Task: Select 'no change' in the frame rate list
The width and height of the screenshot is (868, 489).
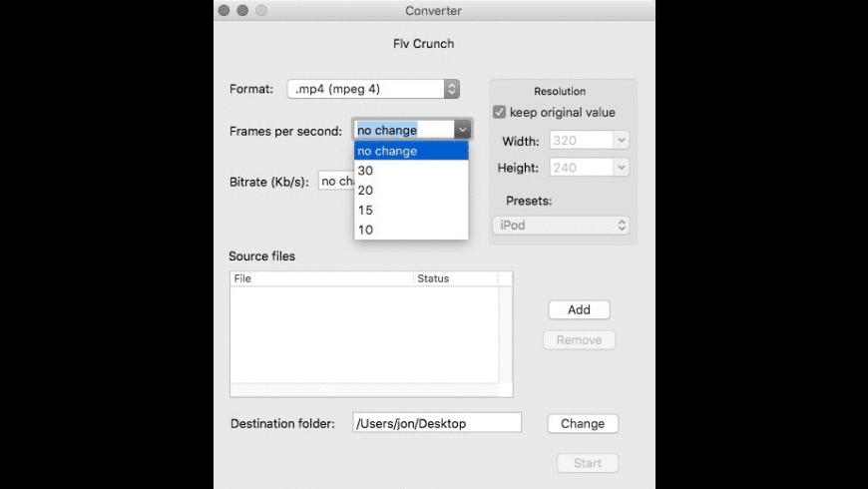Action: [411, 151]
